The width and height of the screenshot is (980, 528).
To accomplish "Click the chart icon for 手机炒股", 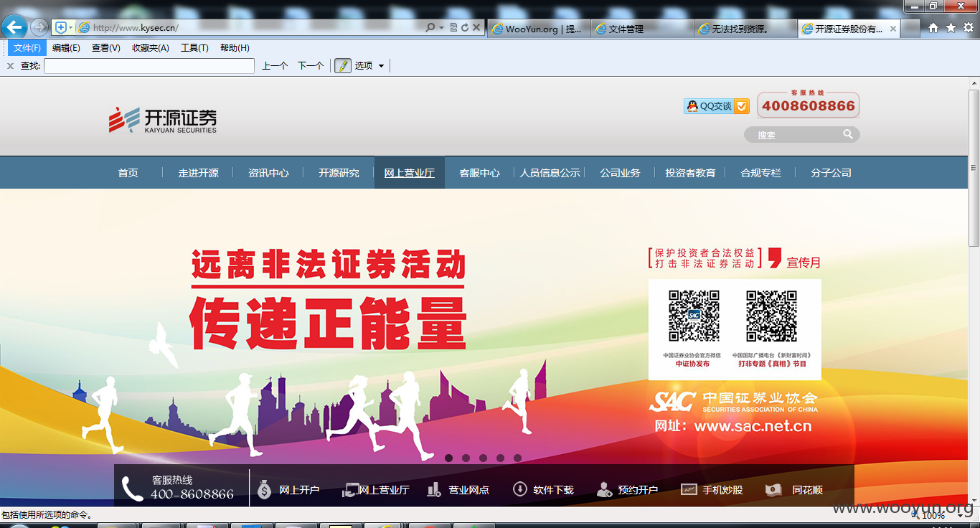I will click(689, 490).
